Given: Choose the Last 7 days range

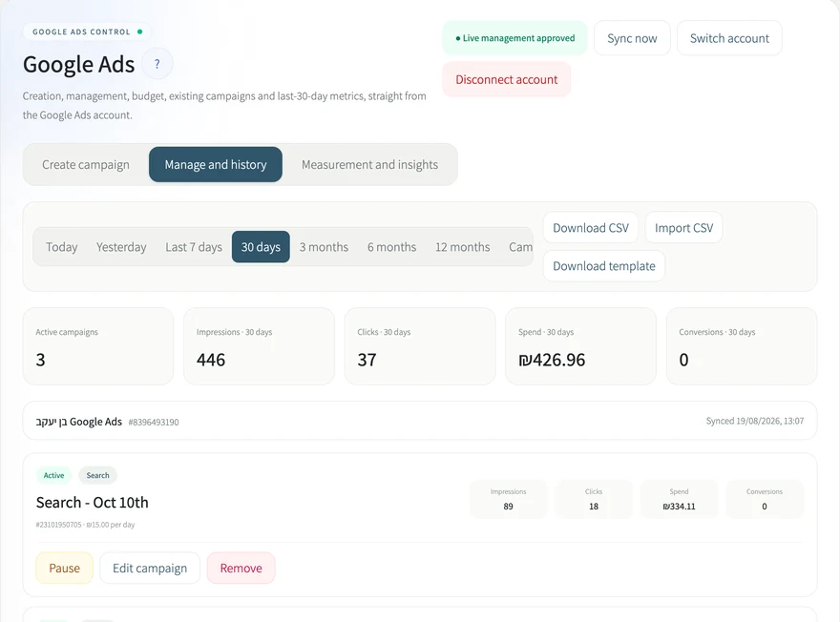Looking at the screenshot, I should pos(194,247).
